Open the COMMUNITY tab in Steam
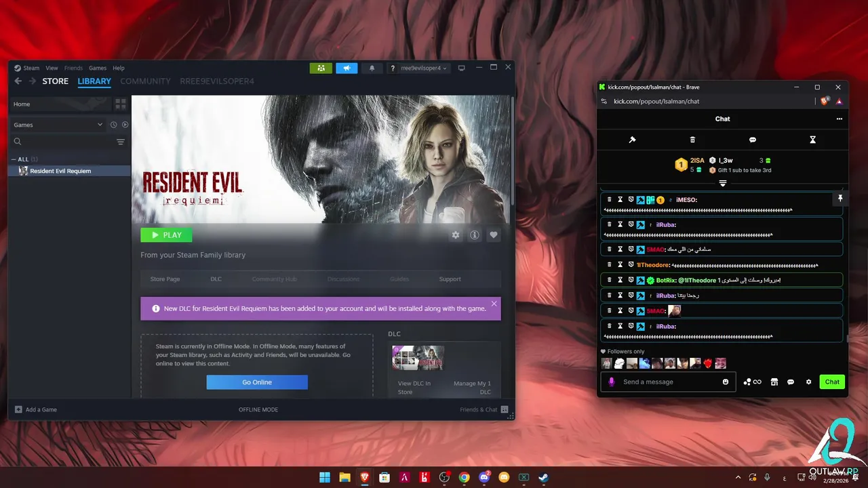 pos(145,81)
